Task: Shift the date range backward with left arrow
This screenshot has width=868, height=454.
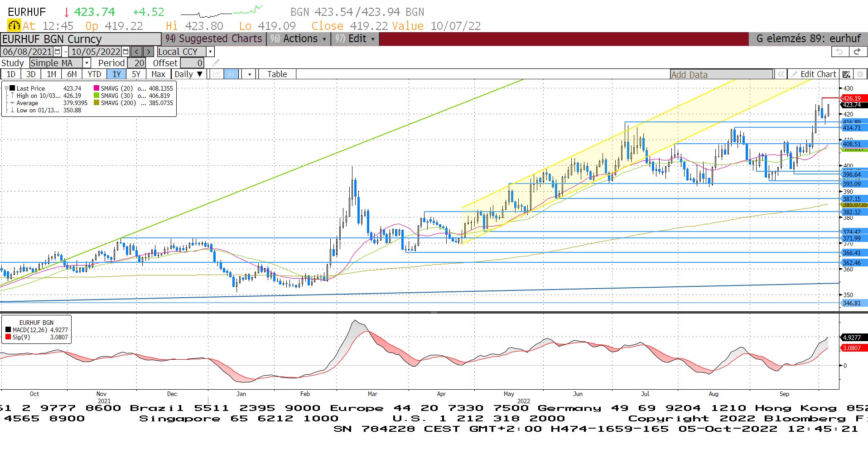Action: (x=136, y=52)
